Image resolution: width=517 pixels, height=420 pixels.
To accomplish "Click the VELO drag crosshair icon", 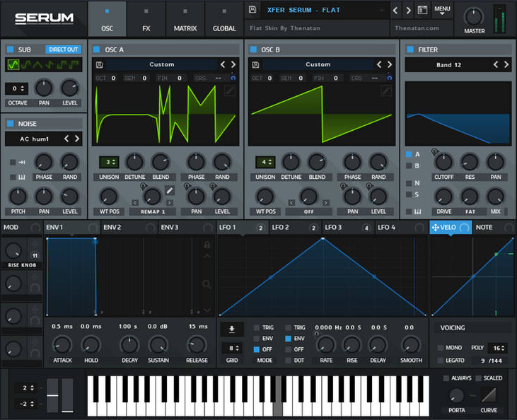I will (x=435, y=228).
